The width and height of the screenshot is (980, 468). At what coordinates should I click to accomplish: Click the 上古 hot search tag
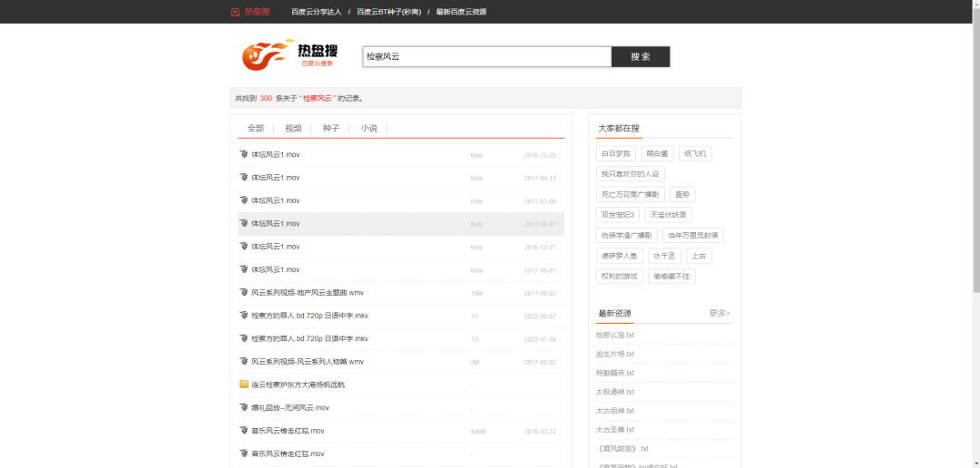click(699, 256)
